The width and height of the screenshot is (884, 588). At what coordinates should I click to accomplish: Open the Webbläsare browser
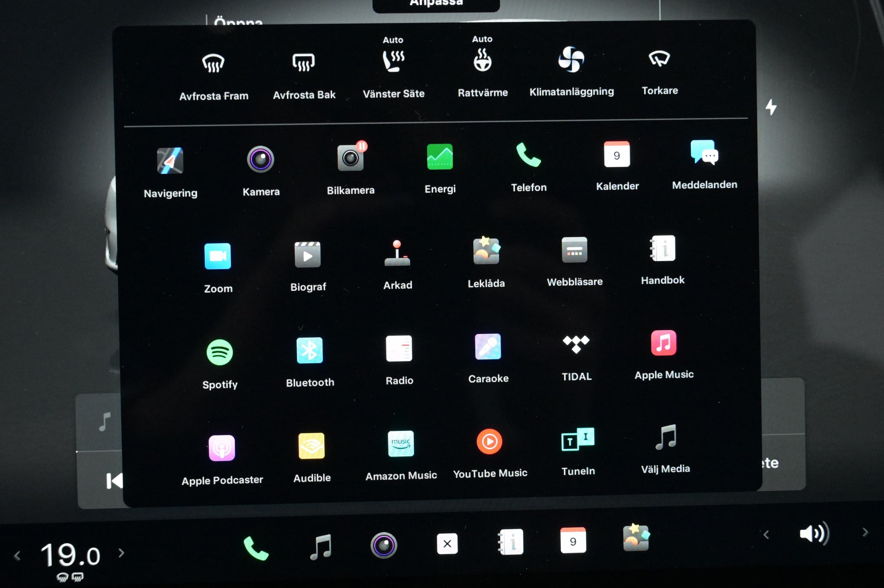coord(574,249)
